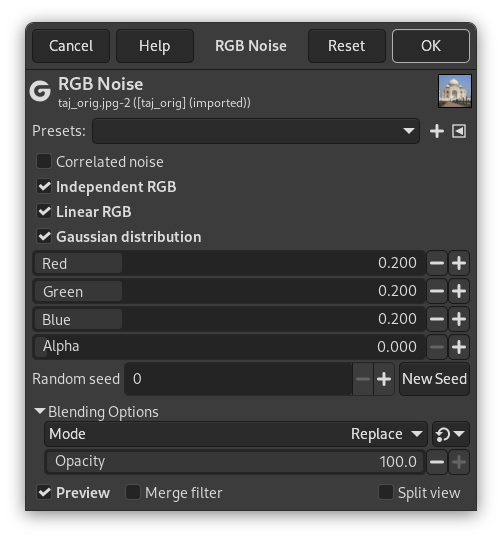
Task: Open Help for RGB Noise
Action: pyautogui.click(x=155, y=46)
